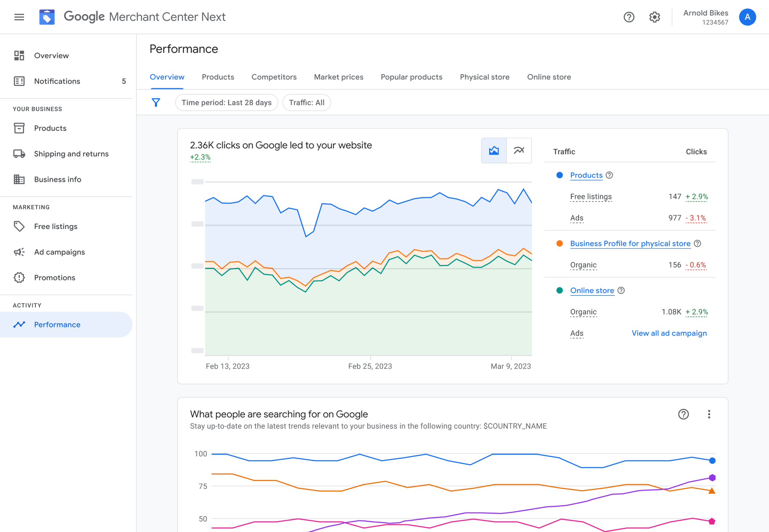769x532 pixels.
Task: Click the orange triangle endpoint on trends chart
Action: point(712,491)
